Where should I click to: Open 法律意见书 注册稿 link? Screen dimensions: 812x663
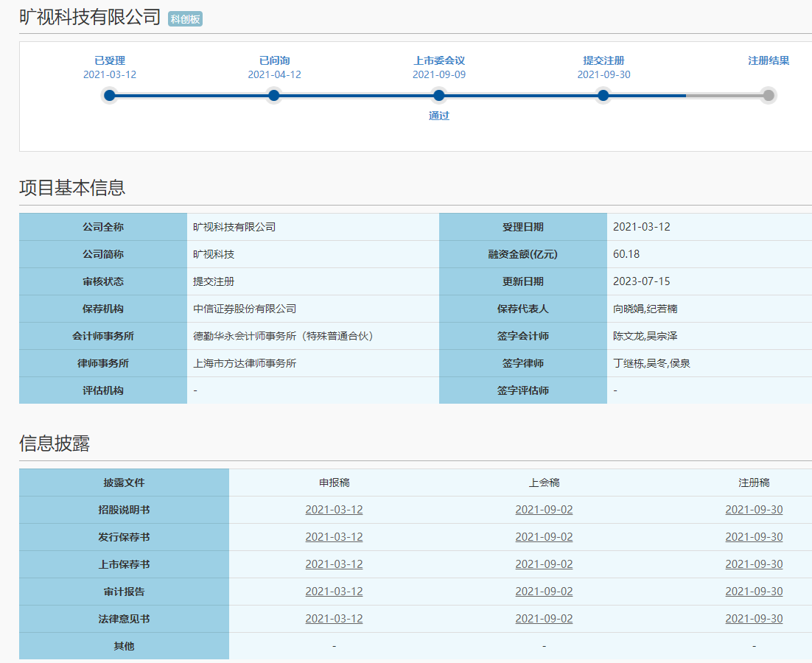click(754, 619)
